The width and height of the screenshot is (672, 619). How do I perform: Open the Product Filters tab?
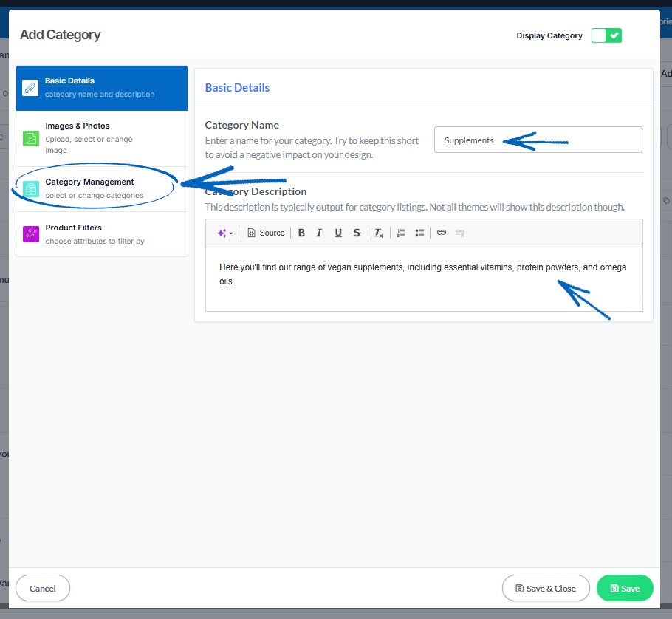pos(102,234)
